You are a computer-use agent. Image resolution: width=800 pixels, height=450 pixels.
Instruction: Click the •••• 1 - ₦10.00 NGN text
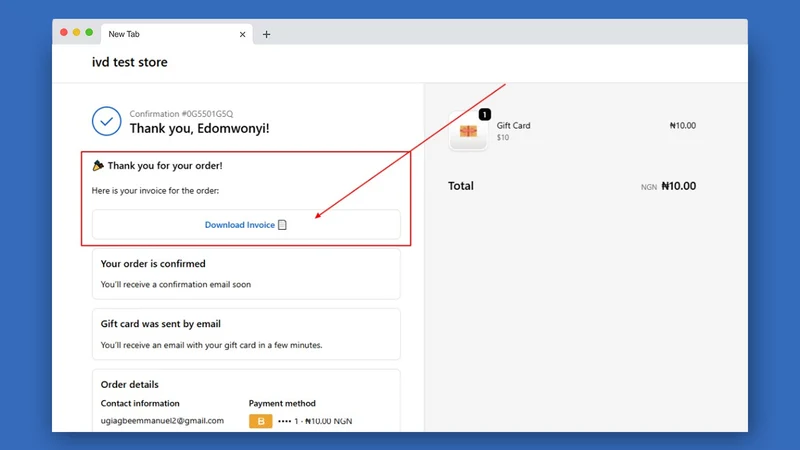(x=315, y=421)
